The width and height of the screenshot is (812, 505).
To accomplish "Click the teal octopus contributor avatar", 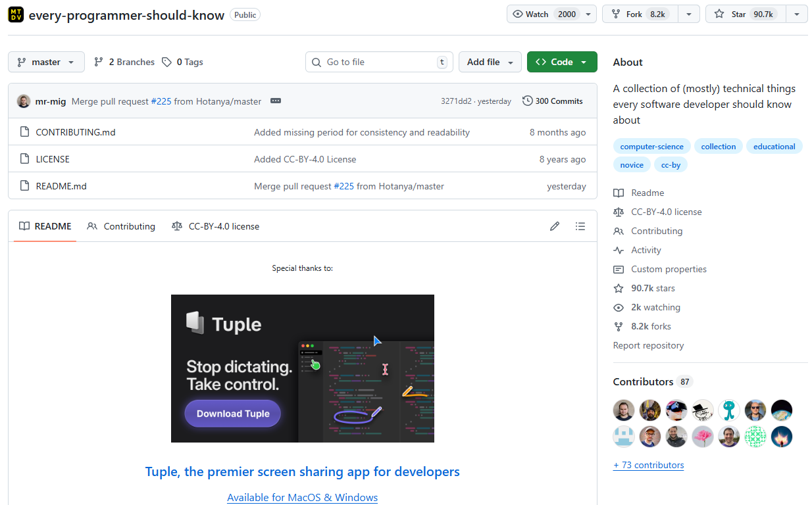I will [729, 410].
